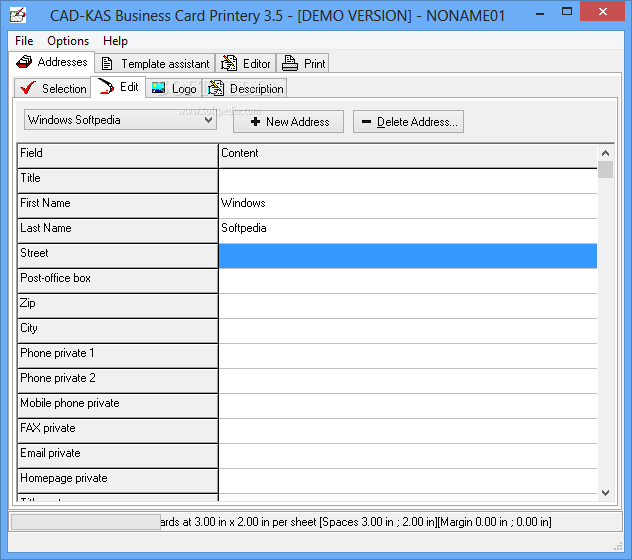
Task: Click the progress bar in the status bar
Action: click(86, 522)
